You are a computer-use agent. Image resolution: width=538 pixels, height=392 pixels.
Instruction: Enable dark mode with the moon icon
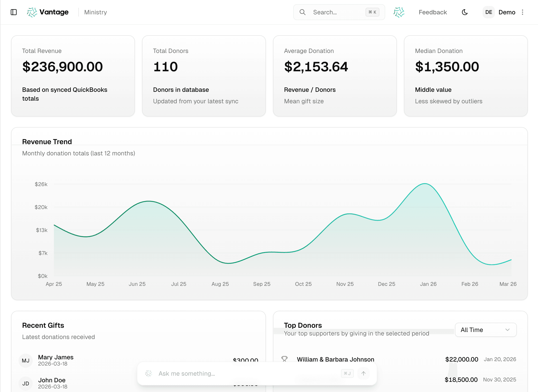pos(465,12)
